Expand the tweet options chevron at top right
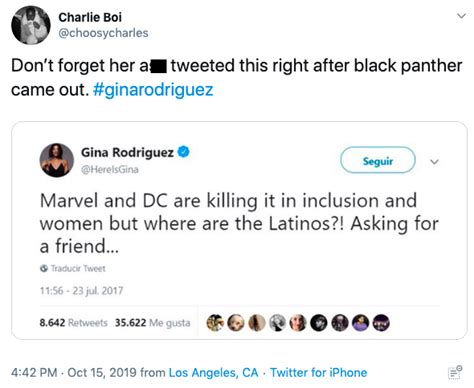This screenshot has height=388, width=474. click(x=461, y=16)
